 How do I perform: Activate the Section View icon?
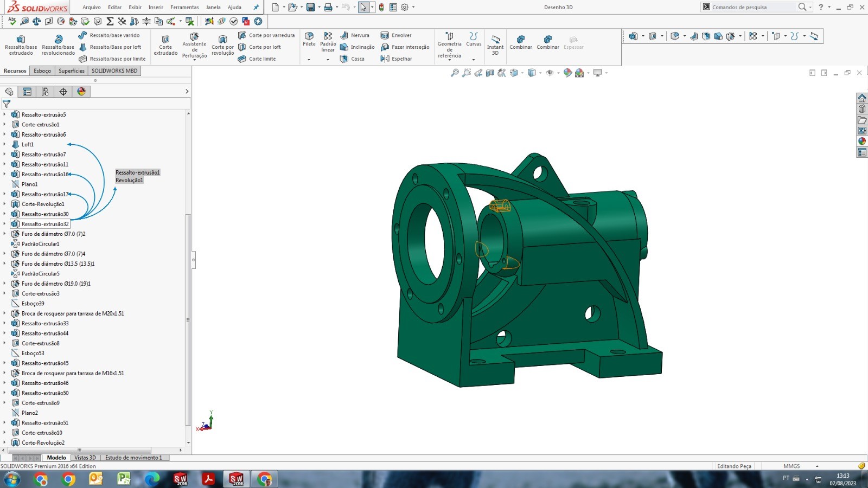[490, 73]
